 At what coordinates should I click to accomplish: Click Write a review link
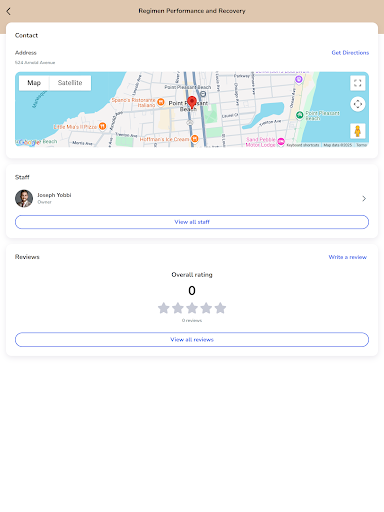347,257
